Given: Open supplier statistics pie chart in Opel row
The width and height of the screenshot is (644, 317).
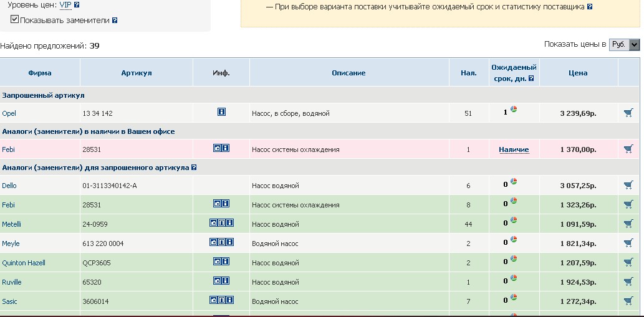Looking at the screenshot, I should tap(514, 109).
